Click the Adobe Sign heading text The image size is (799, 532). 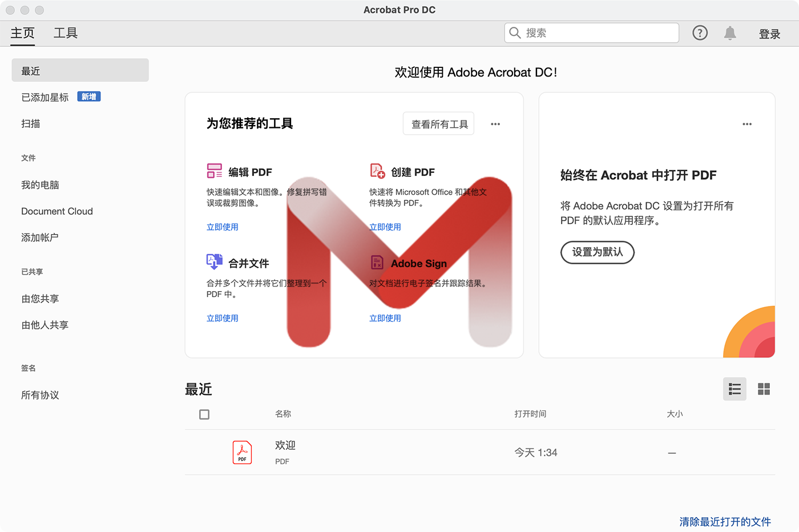click(x=419, y=264)
